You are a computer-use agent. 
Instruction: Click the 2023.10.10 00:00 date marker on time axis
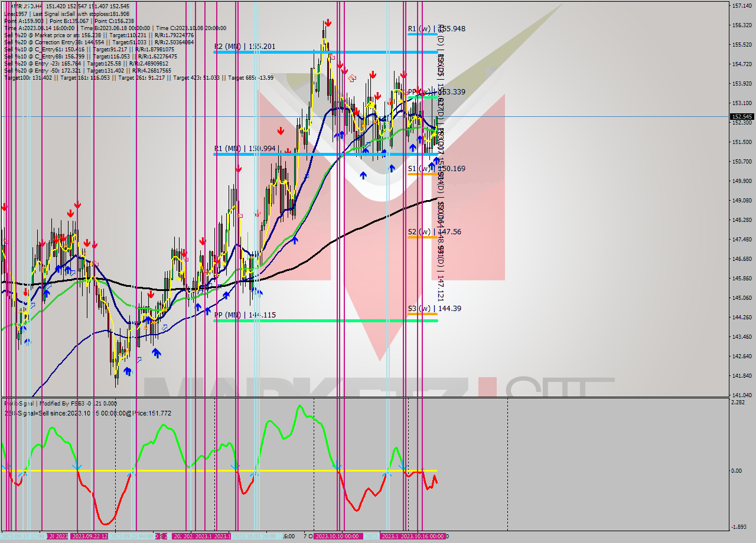[x=337, y=536]
